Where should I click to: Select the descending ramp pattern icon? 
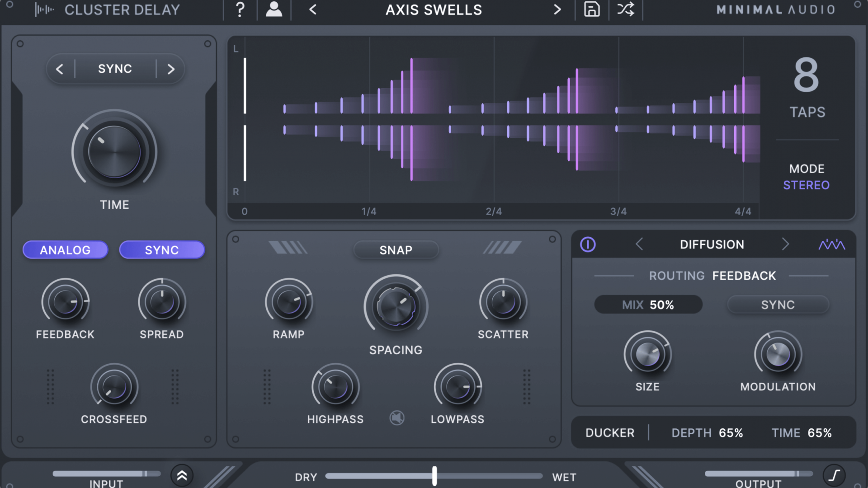288,247
